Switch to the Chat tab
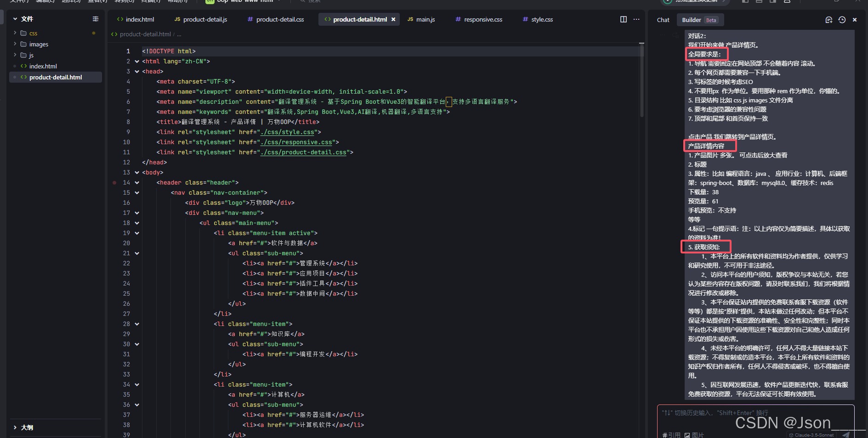 663,20
